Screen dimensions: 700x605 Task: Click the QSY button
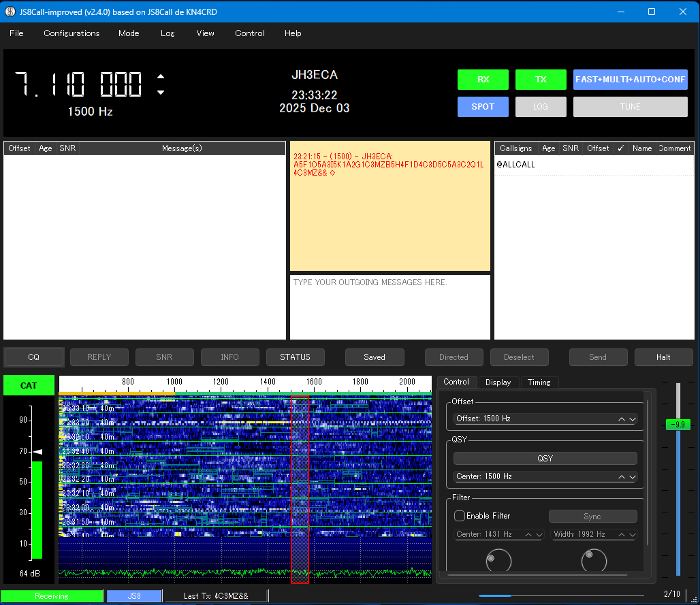pyautogui.click(x=545, y=459)
